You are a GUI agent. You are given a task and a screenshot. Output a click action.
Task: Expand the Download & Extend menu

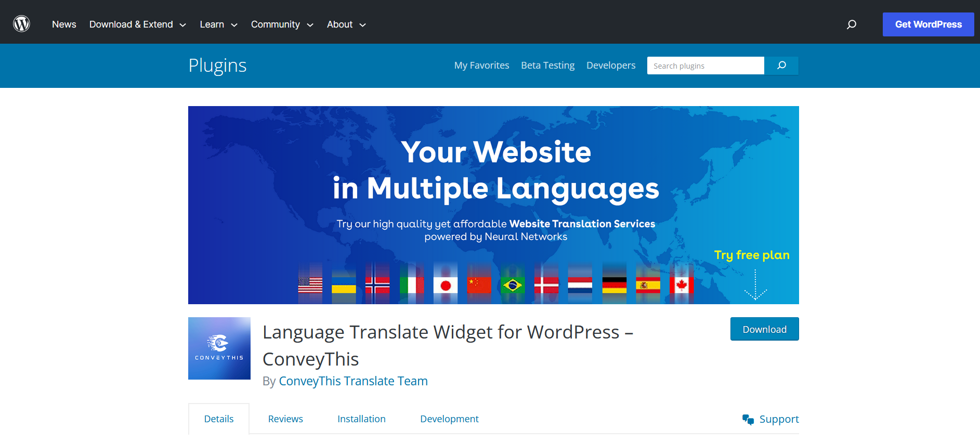138,24
